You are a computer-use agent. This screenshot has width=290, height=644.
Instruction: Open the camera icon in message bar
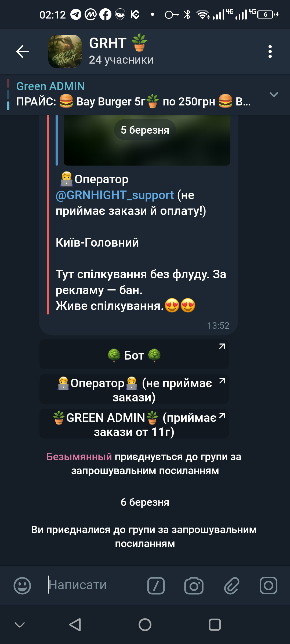(194, 586)
